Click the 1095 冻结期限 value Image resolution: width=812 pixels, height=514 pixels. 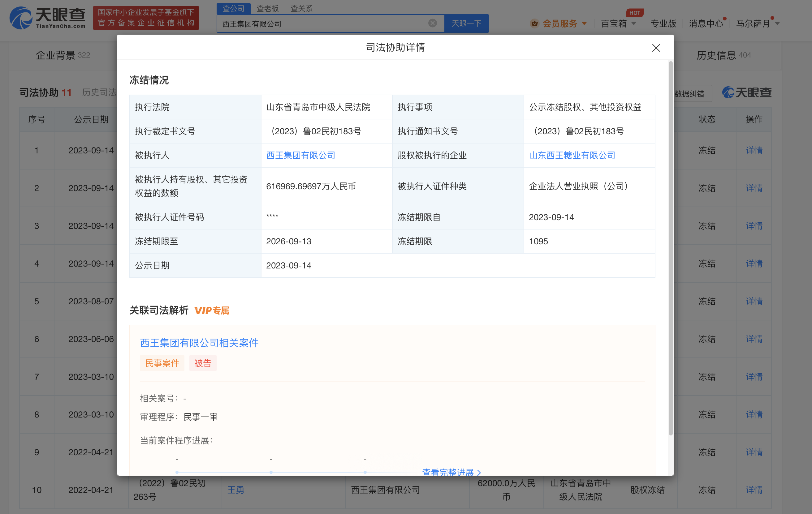tap(538, 241)
